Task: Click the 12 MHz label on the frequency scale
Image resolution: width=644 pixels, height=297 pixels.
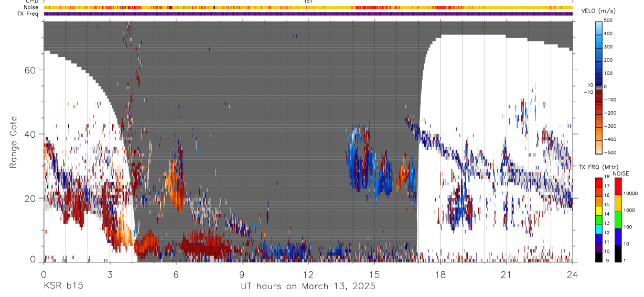Action: click(x=608, y=233)
